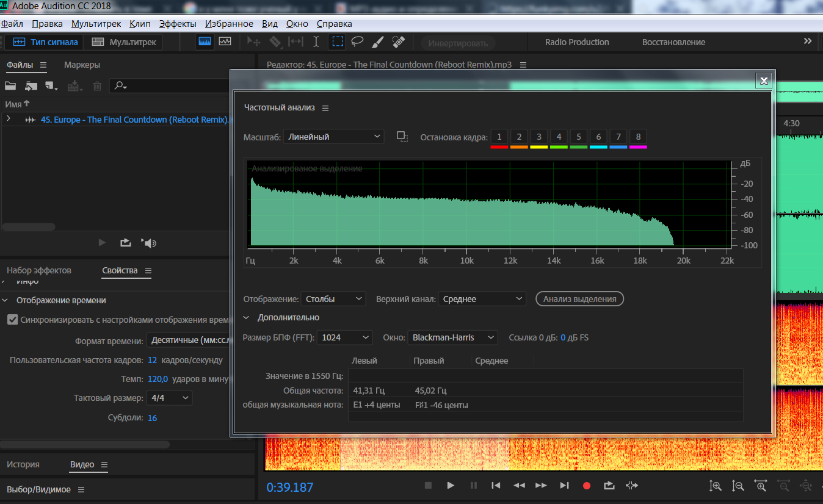Toggle hold frame 8 (magenta)
The image size is (823, 504).
click(638, 137)
